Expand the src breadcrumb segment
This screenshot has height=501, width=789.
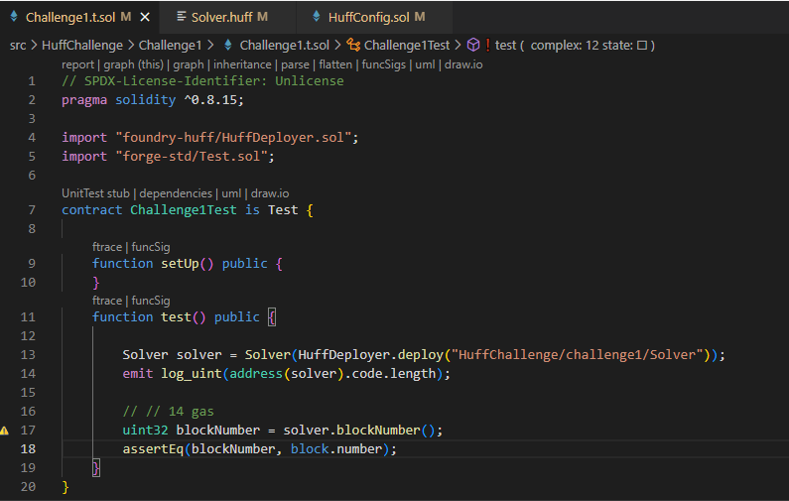coord(18,45)
